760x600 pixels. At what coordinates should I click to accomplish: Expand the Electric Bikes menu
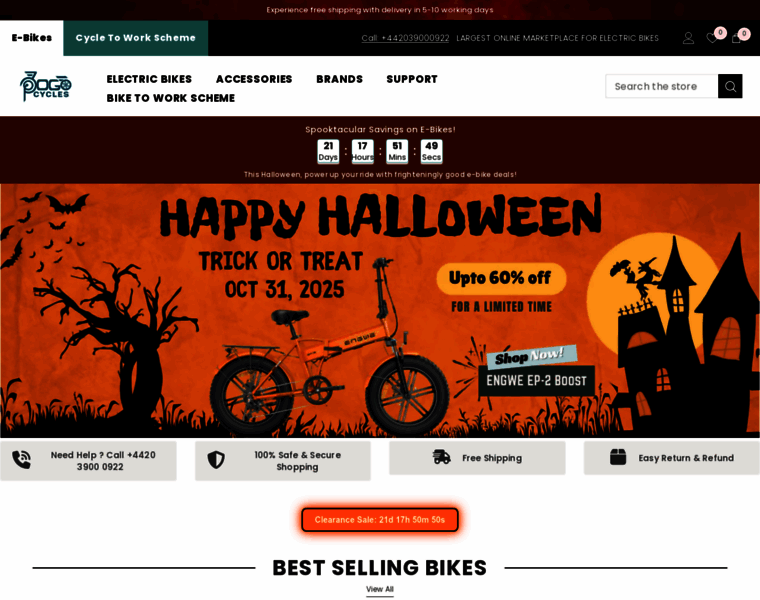coord(149,79)
